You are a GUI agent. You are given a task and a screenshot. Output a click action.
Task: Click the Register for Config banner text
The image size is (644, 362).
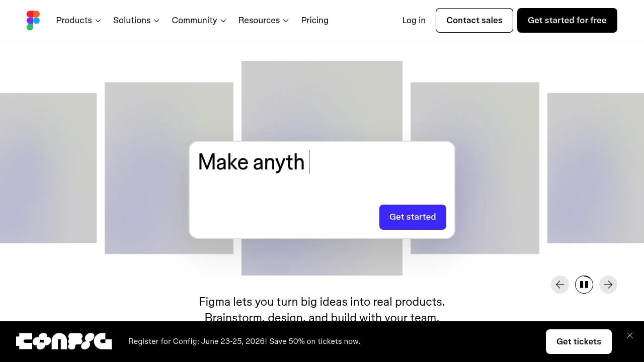point(244,341)
